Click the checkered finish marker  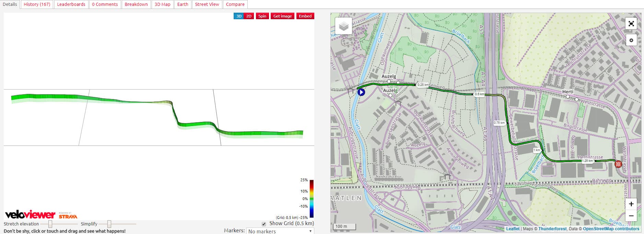point(618,164)
